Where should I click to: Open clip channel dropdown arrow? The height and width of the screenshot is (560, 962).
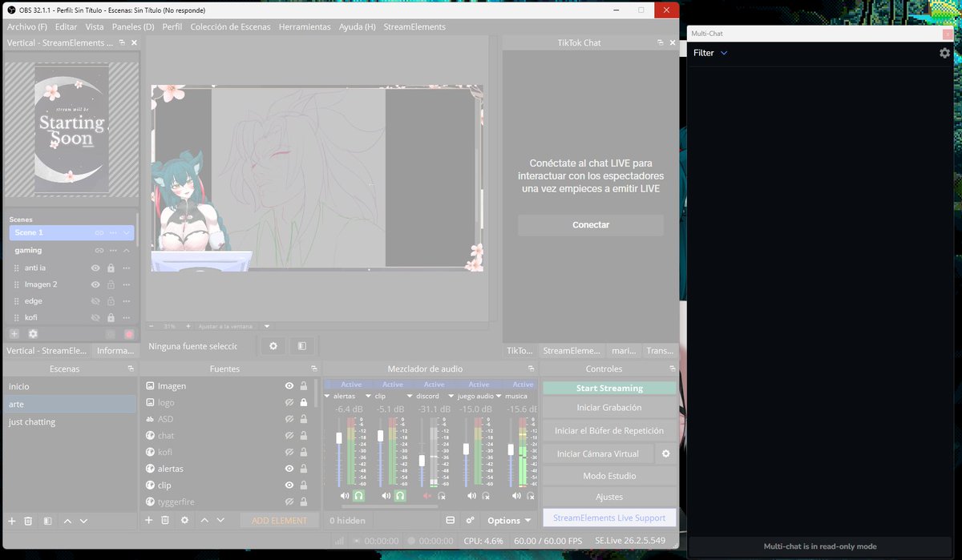tap(369, 396)
